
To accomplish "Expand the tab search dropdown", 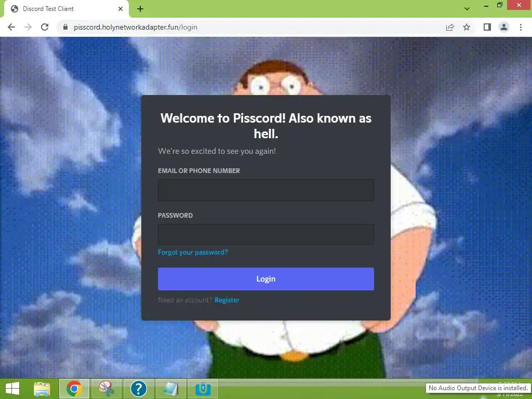I will pyautogui.click(x=467, y=9).
